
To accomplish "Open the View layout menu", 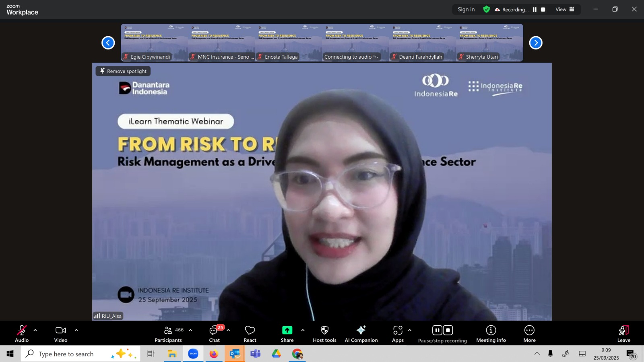I will (x=565, y=10).
